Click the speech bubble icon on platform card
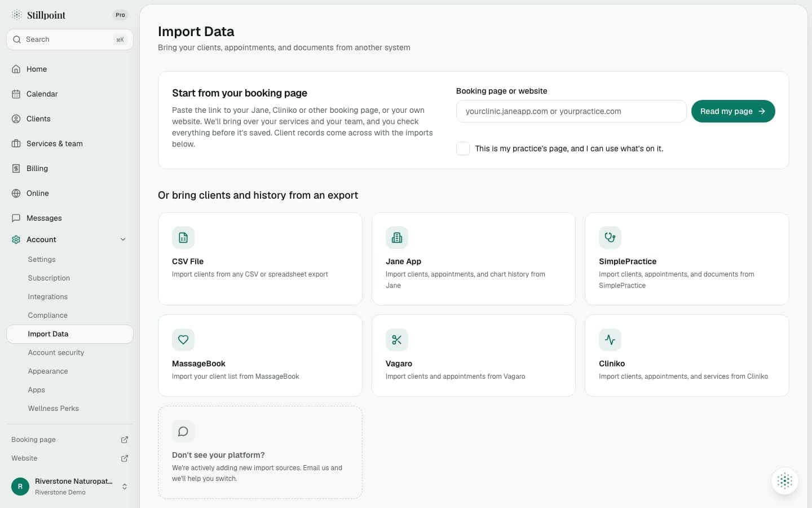812x508 pixels. tap(183, 431)
